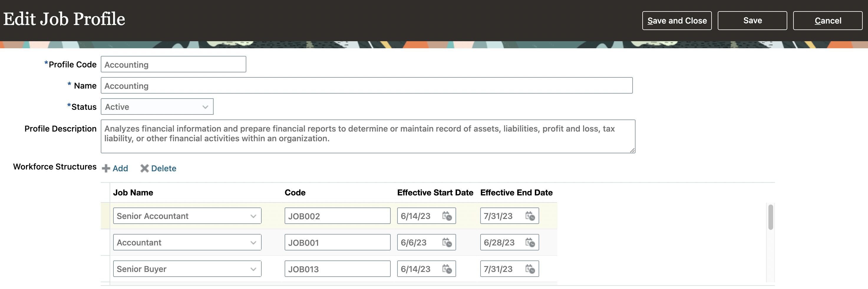The image size is (868, 289).
Task: Open calendar for Senior Accountant start date
Action: 447,216
